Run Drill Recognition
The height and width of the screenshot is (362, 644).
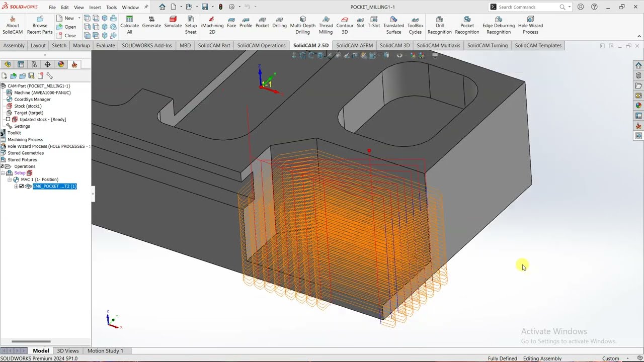[x=440, y=25]
